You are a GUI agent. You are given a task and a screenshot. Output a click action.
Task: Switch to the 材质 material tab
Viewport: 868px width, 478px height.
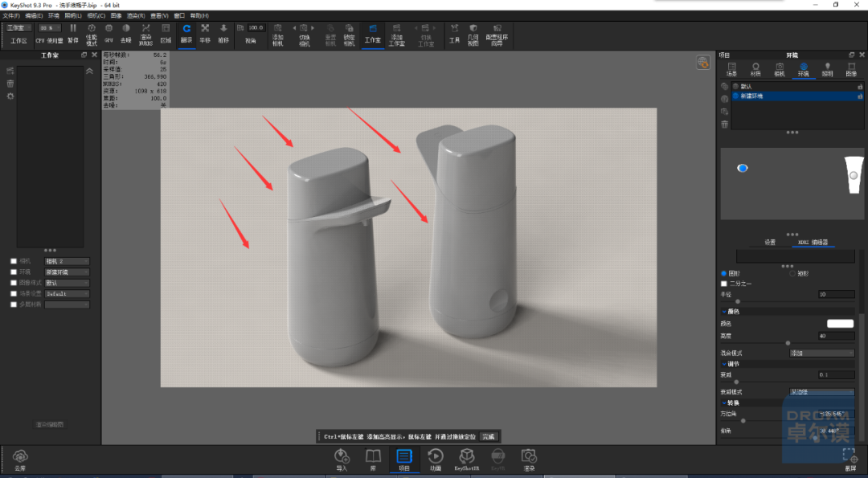(755, 69)
